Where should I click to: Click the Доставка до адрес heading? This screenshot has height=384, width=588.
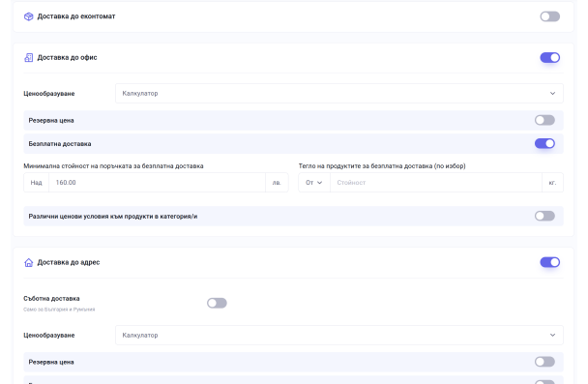(x=69, y=262)
